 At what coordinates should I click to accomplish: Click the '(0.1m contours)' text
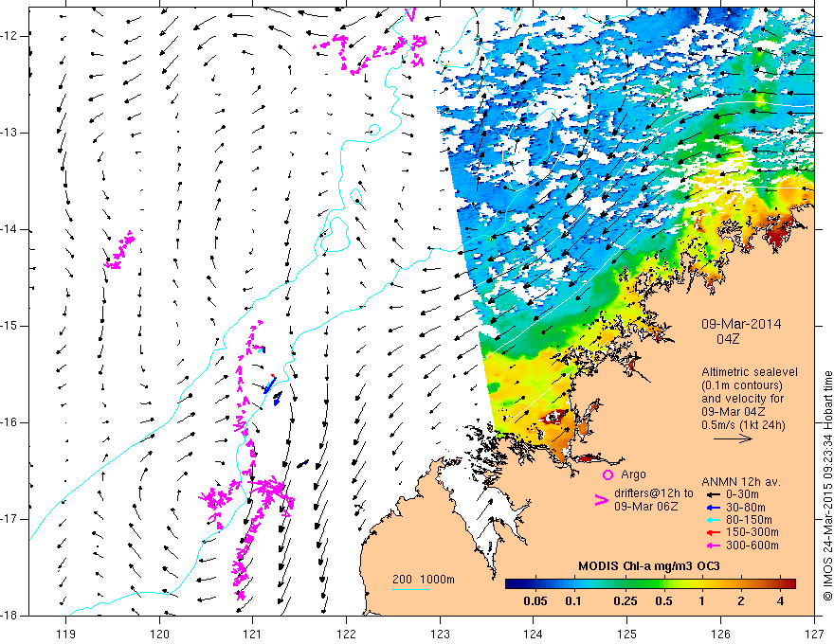(742, 385)
